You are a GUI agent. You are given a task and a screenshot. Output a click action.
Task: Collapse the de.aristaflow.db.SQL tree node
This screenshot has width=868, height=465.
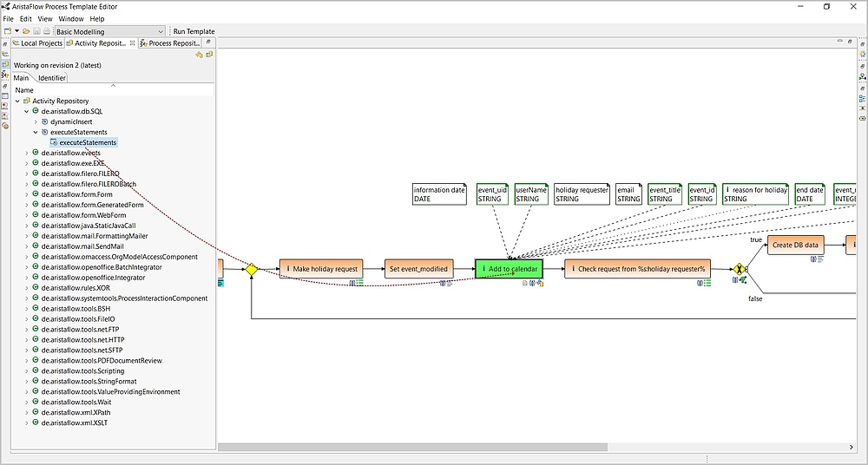26,111
